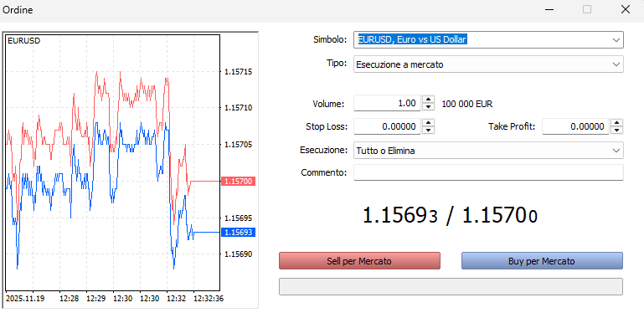Click the red 1.15700 ask price label
This screenshot has height=318, width=644.
click(x=238, y=181)
